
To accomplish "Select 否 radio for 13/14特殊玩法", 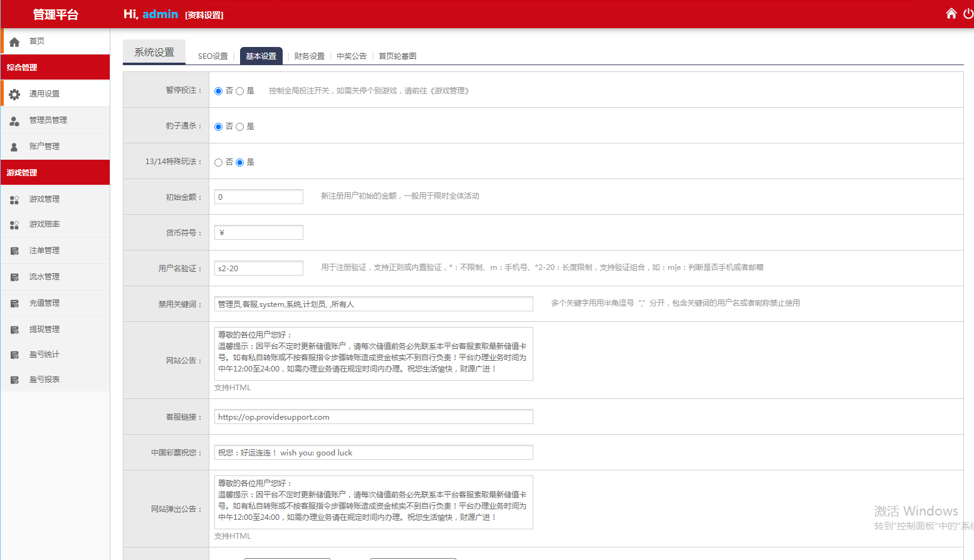I will point(219,163).
